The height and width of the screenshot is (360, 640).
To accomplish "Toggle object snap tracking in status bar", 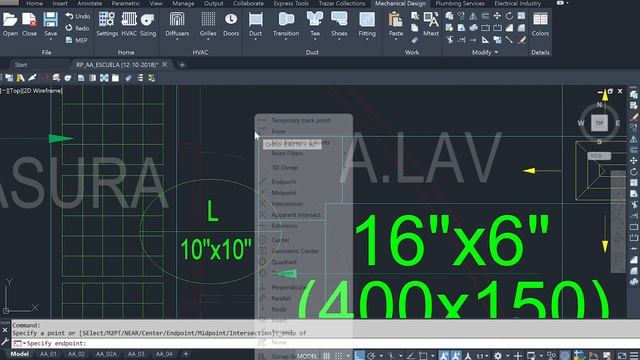I will 410,356.
